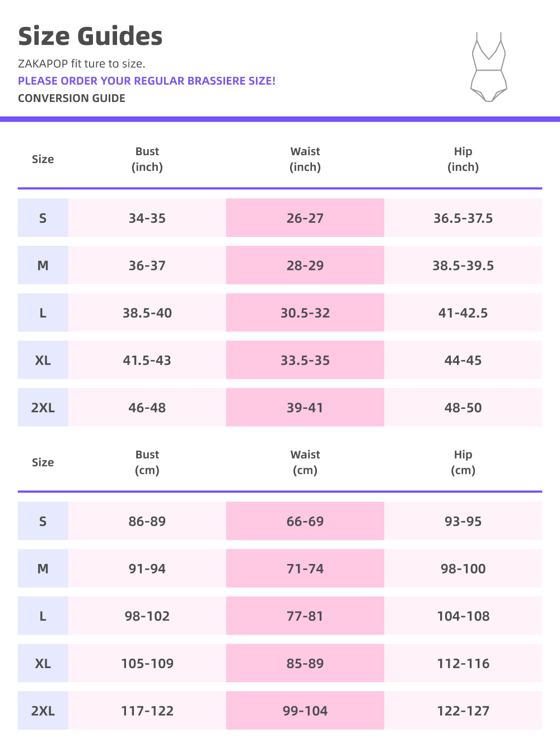Select the 44-45 hip cell

tap(463, 360)
